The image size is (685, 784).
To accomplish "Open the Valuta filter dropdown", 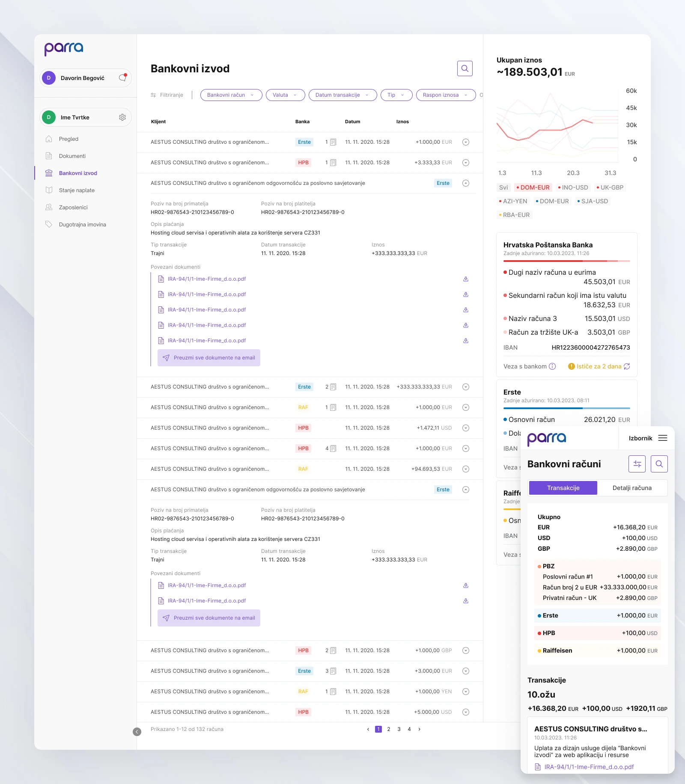I will pos(285,95).
